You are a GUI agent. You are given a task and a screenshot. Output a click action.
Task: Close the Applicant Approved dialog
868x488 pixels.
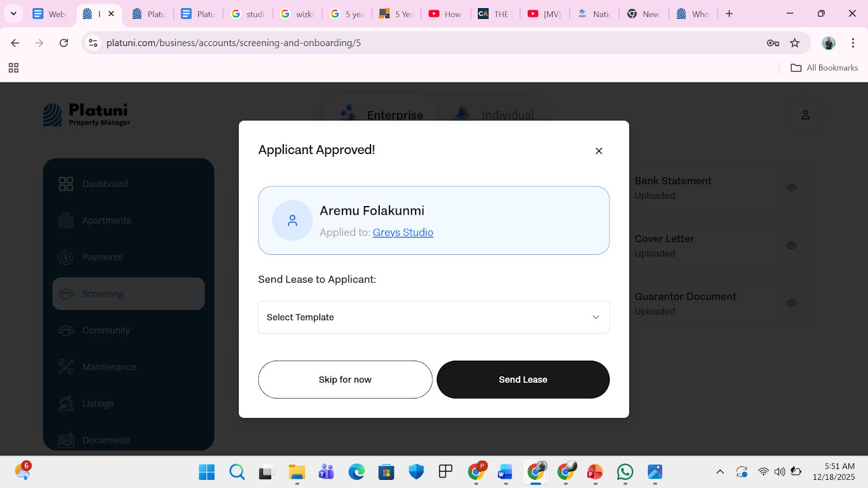(x=599, y=151)
